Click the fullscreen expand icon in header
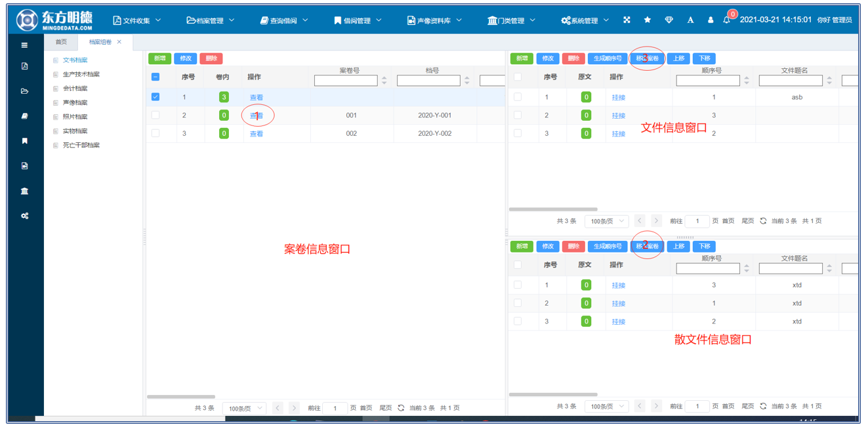 coord(627,20)
